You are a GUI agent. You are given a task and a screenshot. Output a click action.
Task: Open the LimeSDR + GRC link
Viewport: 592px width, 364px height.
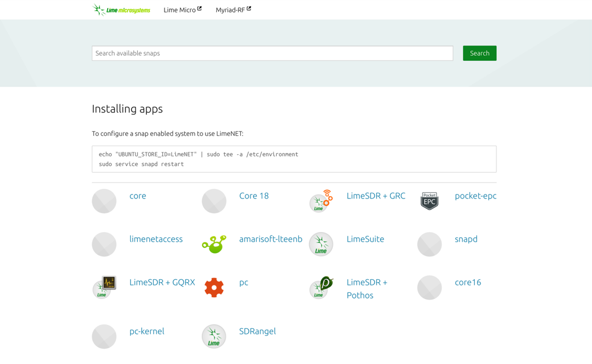pos(376,196)
